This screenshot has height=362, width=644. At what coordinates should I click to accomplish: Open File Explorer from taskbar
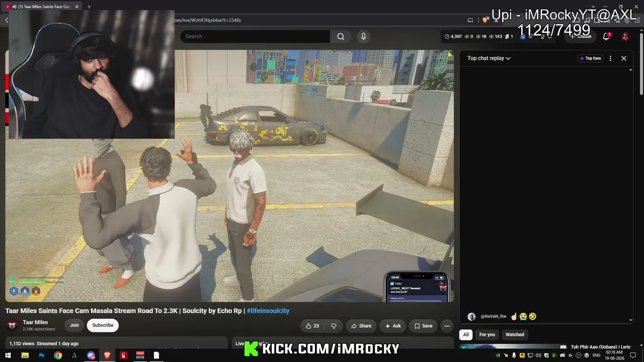[25, 355]
